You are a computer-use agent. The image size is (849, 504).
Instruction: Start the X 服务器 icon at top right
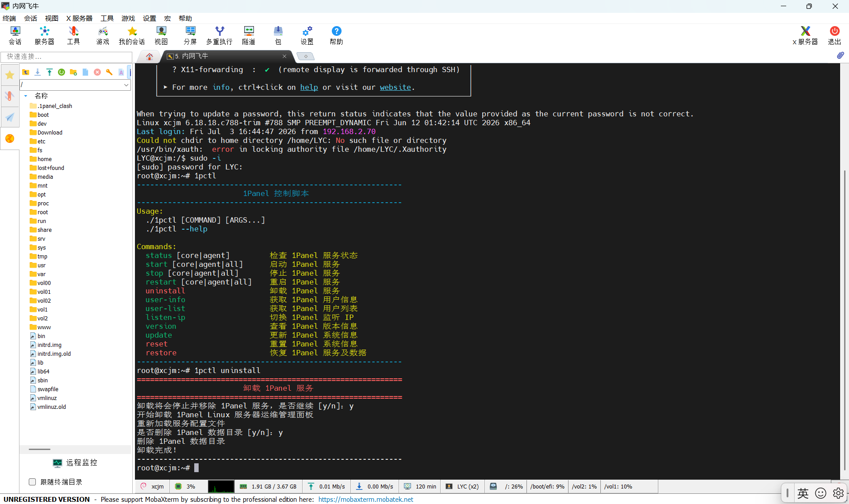[x=805, y=35]
